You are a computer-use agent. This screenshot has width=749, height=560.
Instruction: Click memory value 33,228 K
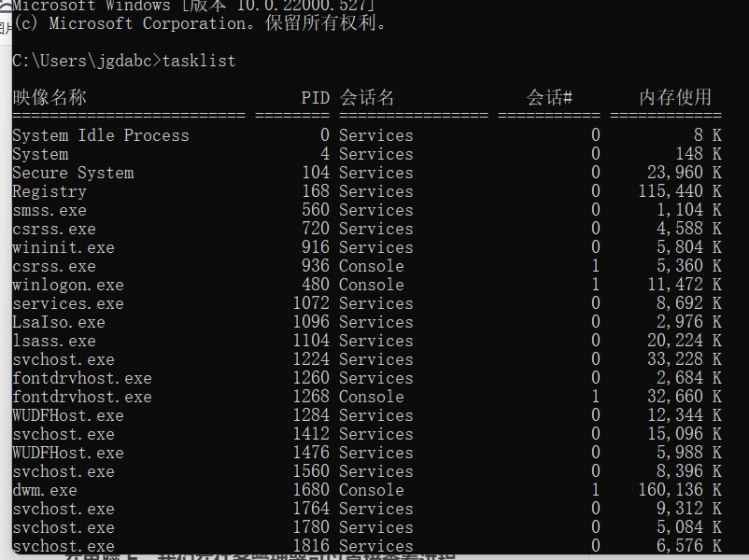pos(685,359)
